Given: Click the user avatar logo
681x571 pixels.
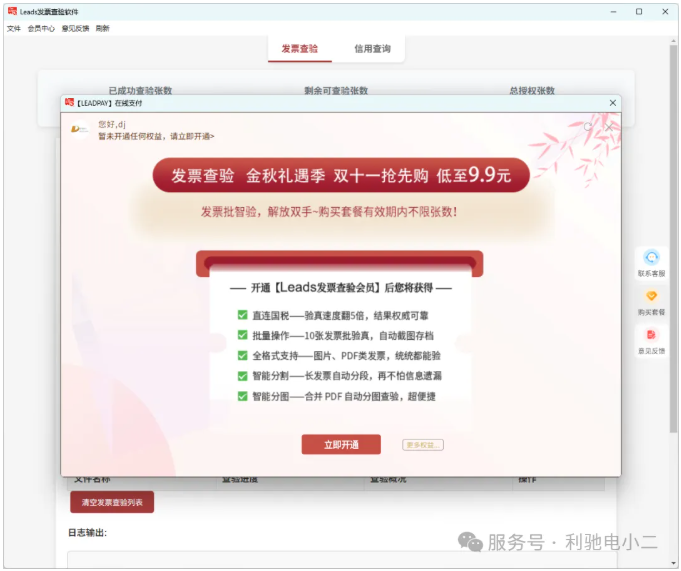Looking at the screenshot, I should 79,129.
